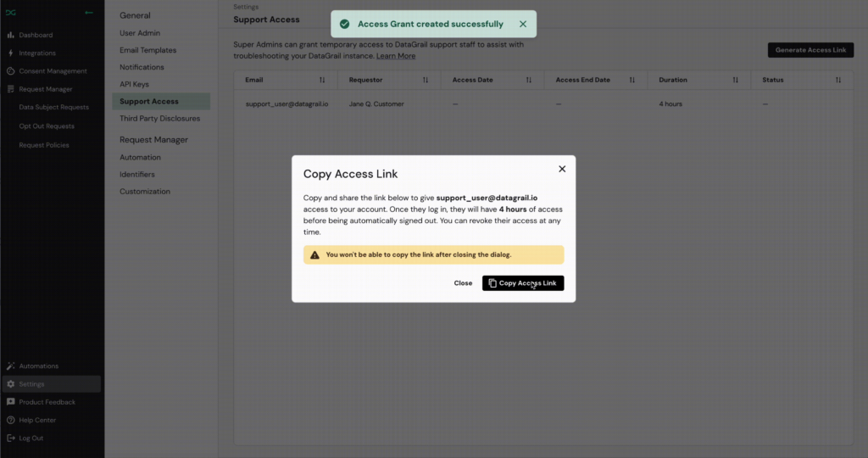Dismiss the Access Grant success notification

pyautogui.click(x=523, y=25)
